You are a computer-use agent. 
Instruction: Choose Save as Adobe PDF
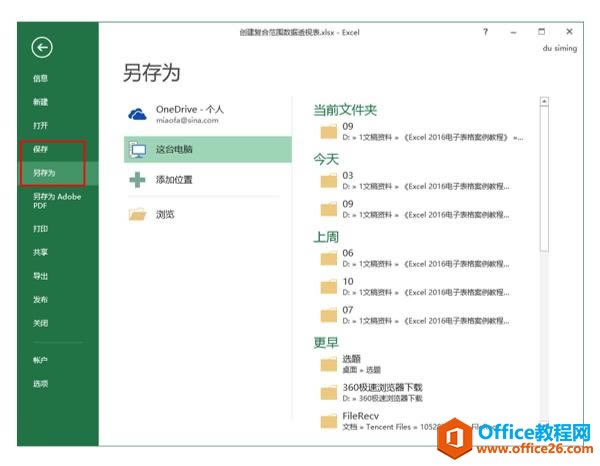point(57,201)
